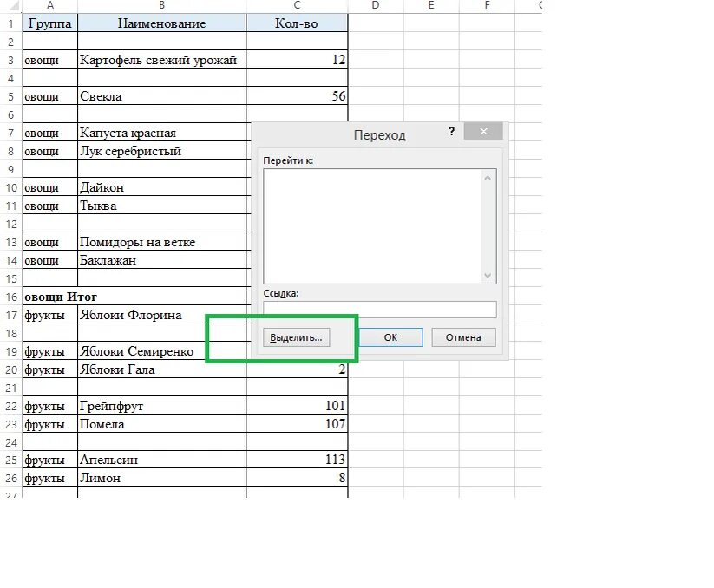714x588 pixels.
Task: Select cell with value 56
Action: point(297,96)
